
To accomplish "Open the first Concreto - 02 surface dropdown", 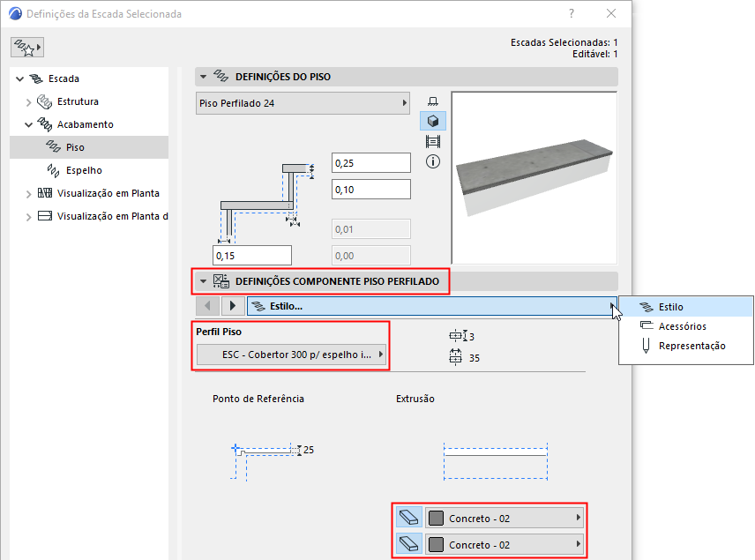I will point(505,518).
